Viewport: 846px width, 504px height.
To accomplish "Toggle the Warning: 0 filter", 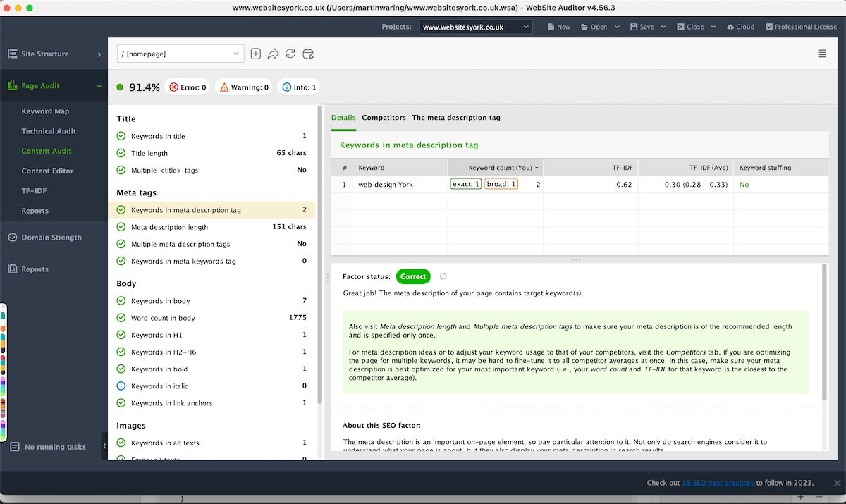I will [244, 87].
